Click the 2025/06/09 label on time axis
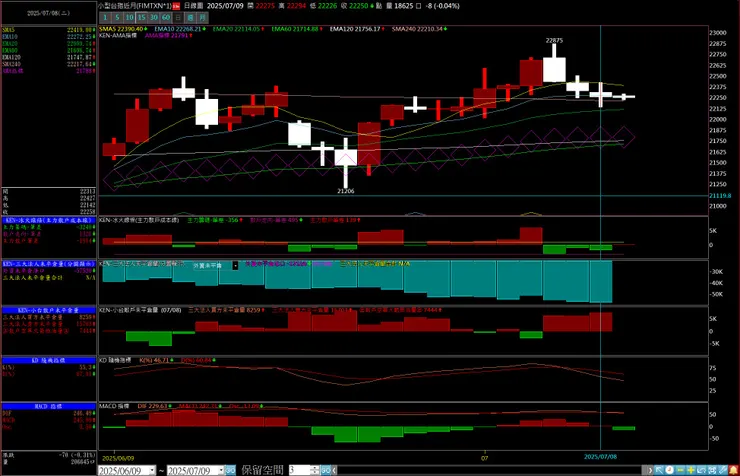Image resolution: width=740 pixels, height=476 pixels. click(118, 458)
